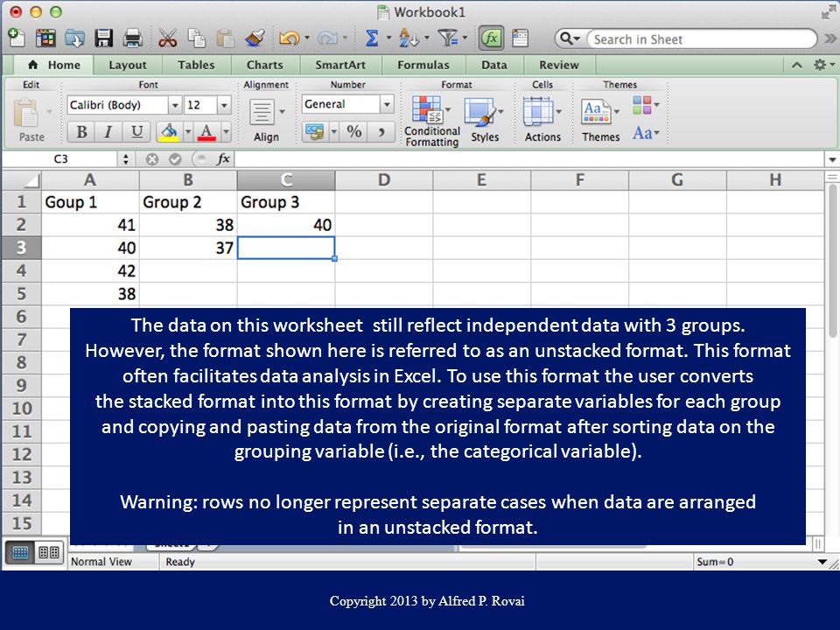Open the Media Browser icon
This screenshot has width=840, height=630.
pos(520,38)
